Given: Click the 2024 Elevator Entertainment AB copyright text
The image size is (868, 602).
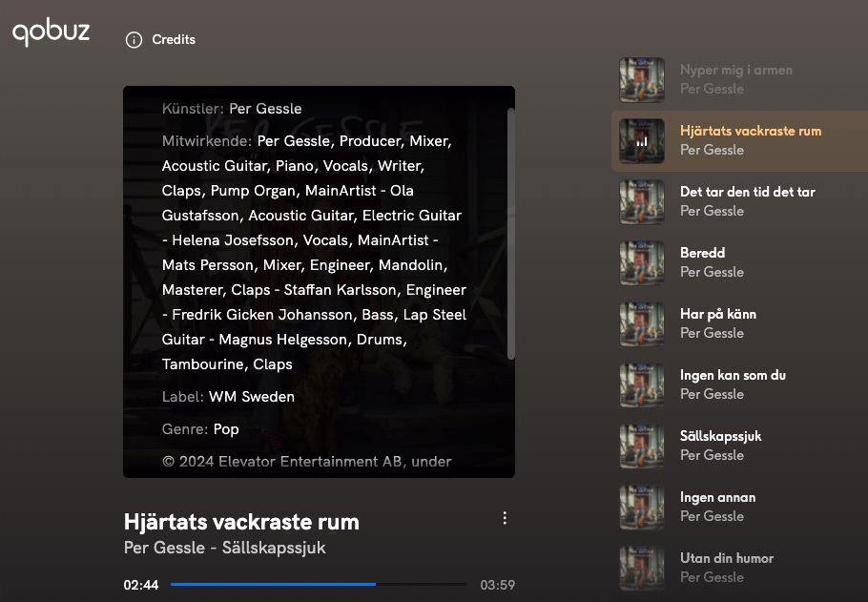Looking at the screenshot, I should 307,462.
